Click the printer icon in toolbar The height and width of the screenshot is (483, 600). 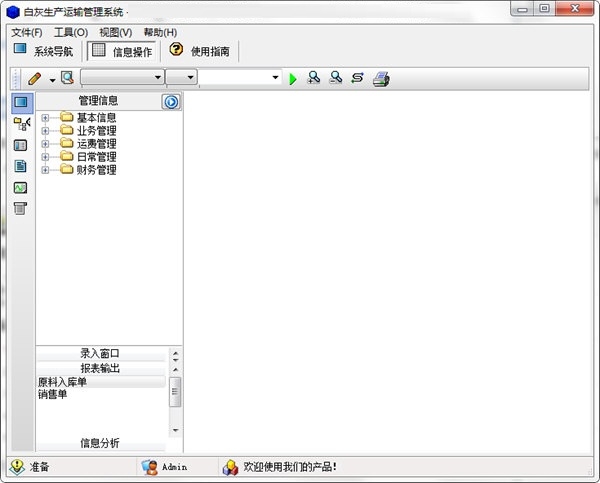[381, 79]
